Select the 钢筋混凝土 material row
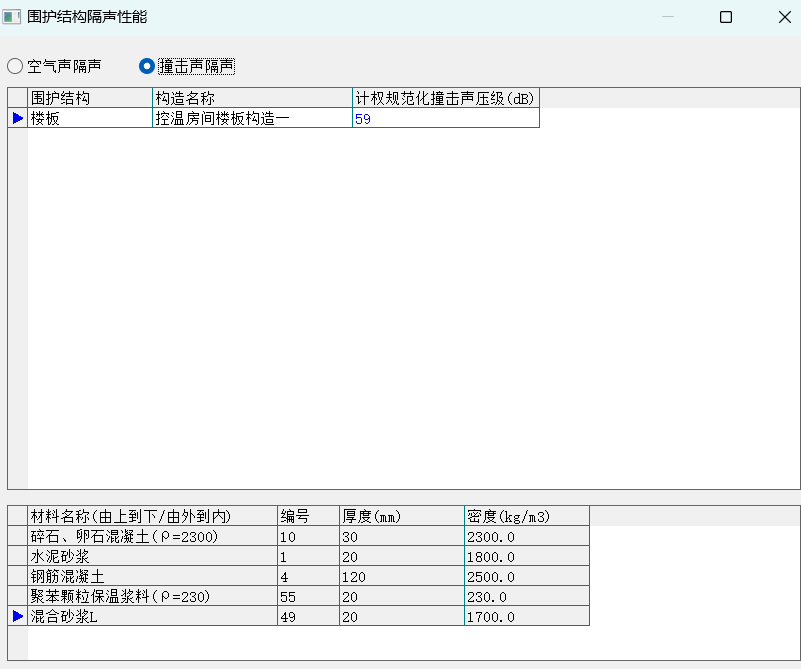The height and width of the screenshot is (669, 801). pos(152,576)
